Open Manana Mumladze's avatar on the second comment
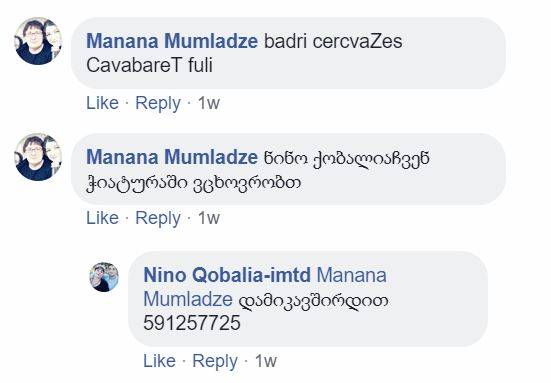Viewport: 551px width, 383px height. [38, 157]
